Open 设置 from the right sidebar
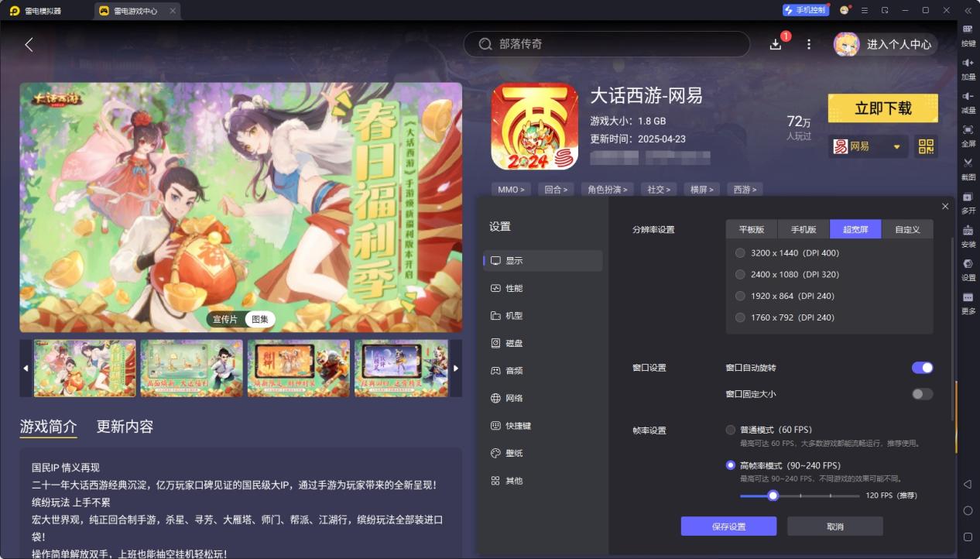This screenshot has width=980, height=559. (968, 268)
